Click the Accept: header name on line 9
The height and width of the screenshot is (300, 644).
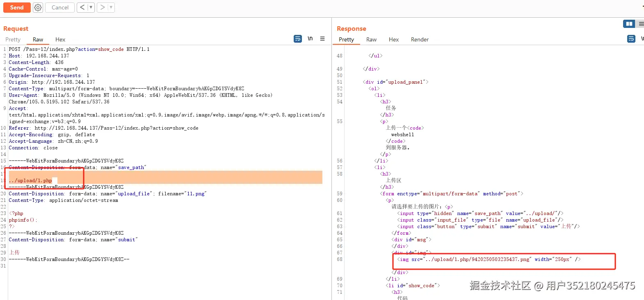(x=18, y=108)
